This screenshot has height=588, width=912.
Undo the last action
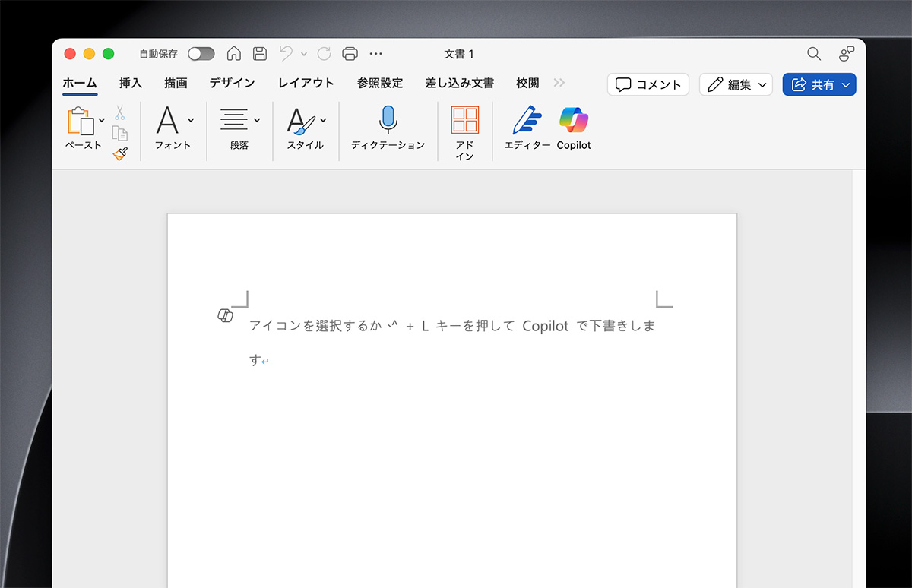(x=286, y=54)
